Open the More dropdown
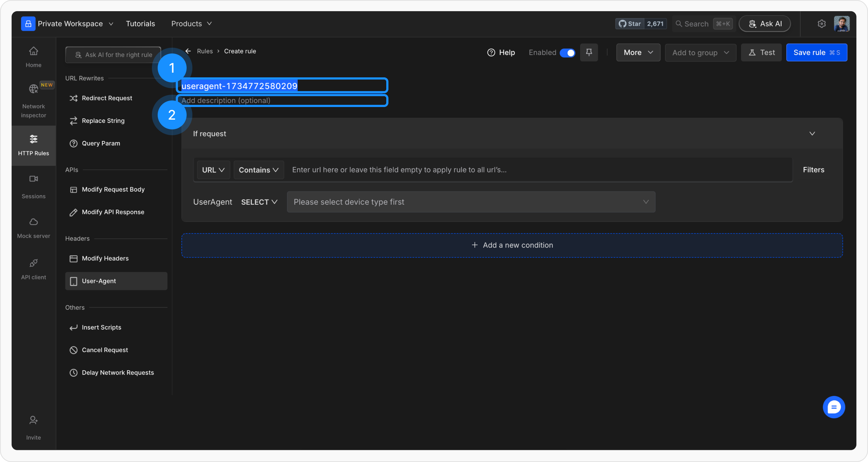Screen dimensions: 868x462 (638, 53)
